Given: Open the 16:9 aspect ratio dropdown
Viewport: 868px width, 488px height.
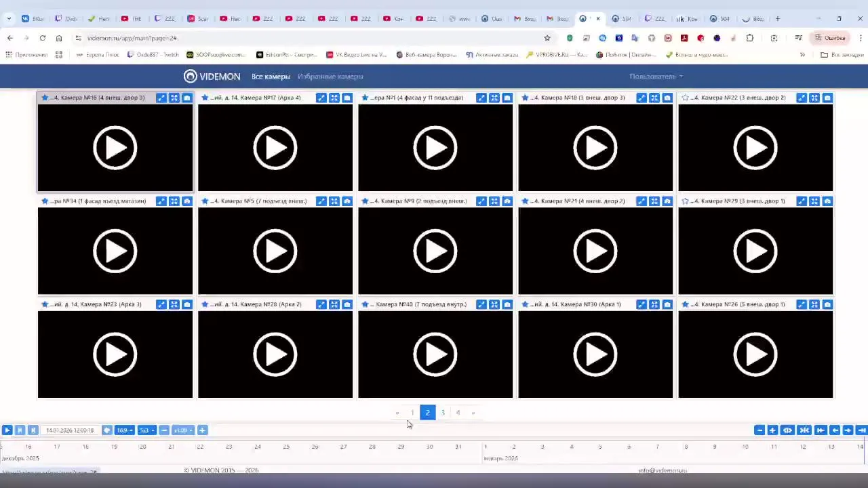Looking at the screenshot, I should click(124, 430).
